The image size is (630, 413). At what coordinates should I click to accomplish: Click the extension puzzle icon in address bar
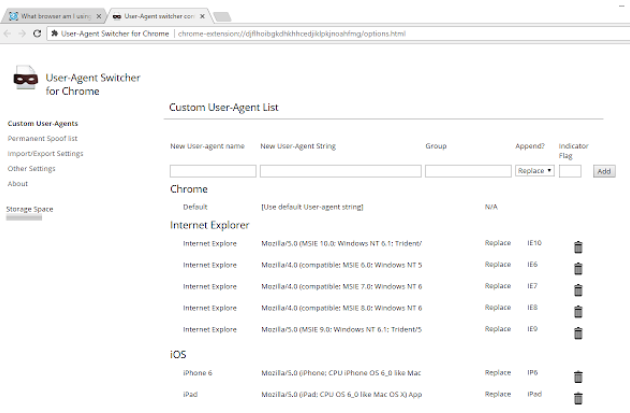(55, 34)
